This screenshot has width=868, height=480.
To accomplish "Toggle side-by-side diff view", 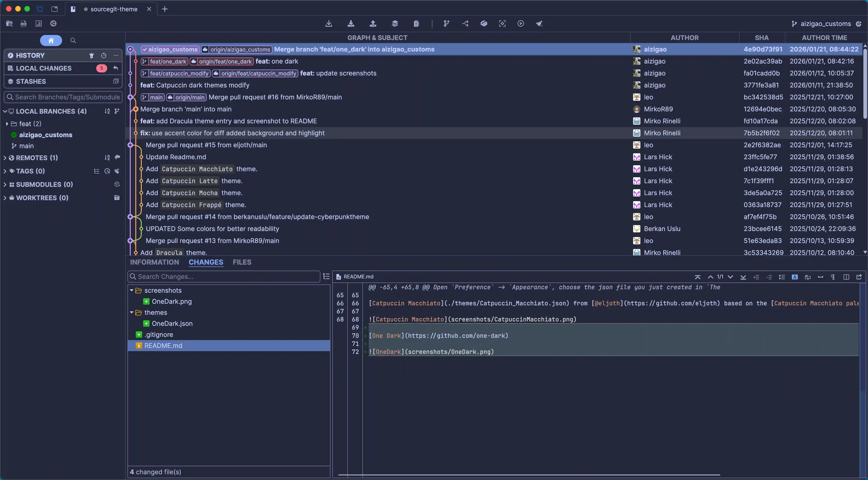I will click(x=846, y=277).
